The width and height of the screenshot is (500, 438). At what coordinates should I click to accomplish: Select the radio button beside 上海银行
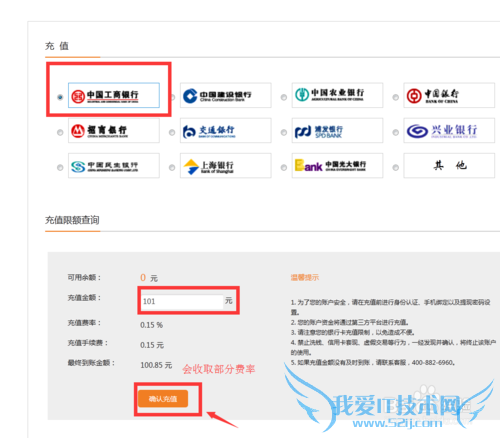[172, 167]
